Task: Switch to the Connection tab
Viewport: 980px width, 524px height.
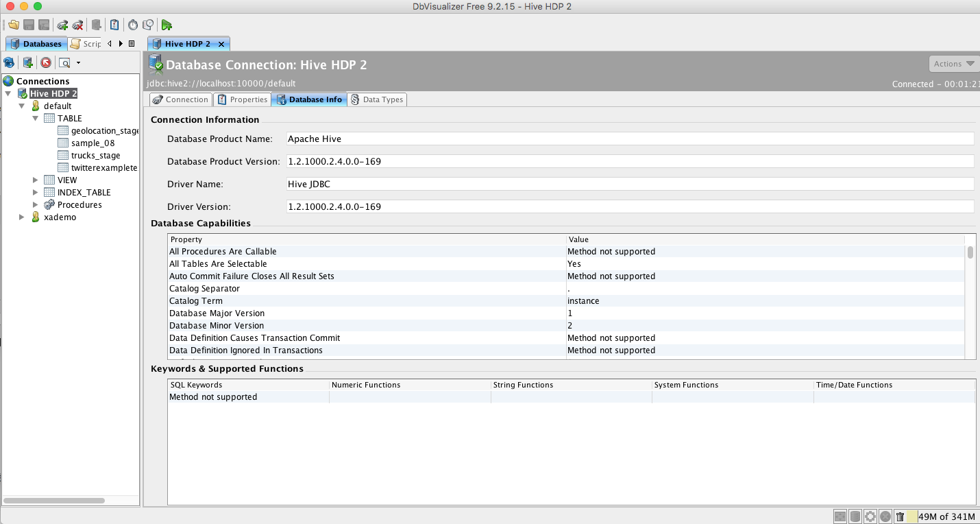Action: click(180, 99)
